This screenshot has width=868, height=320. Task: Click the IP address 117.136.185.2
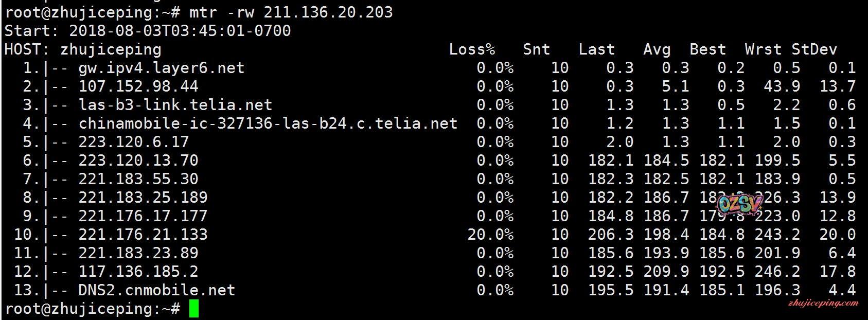tap(138, 272)
